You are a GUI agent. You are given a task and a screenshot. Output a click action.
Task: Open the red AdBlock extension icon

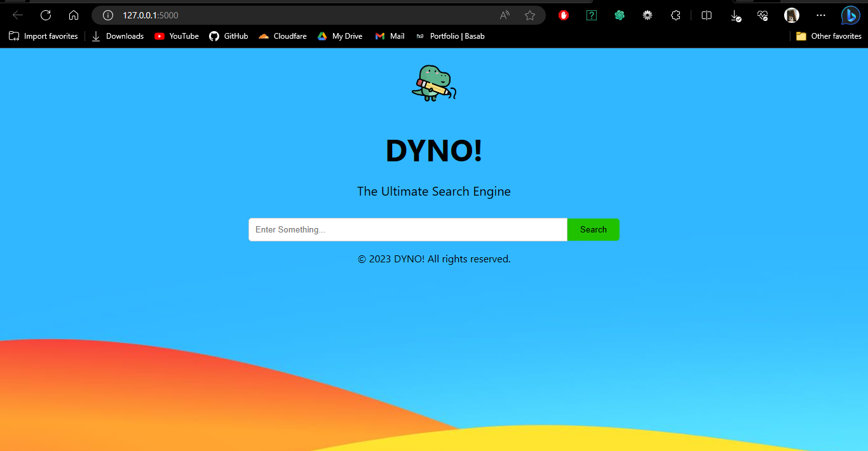click(x=564, y=15)
